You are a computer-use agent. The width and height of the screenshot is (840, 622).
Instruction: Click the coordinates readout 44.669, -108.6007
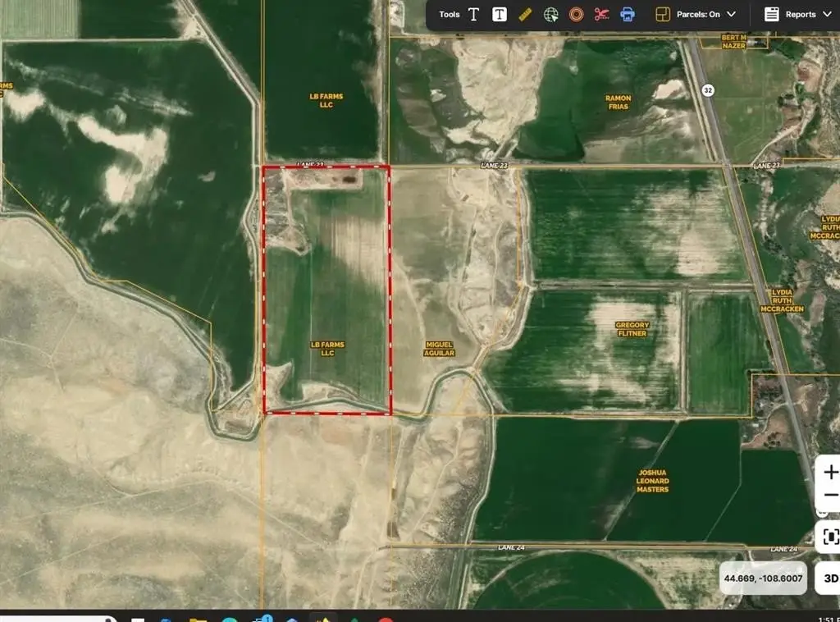click(763, 579)
